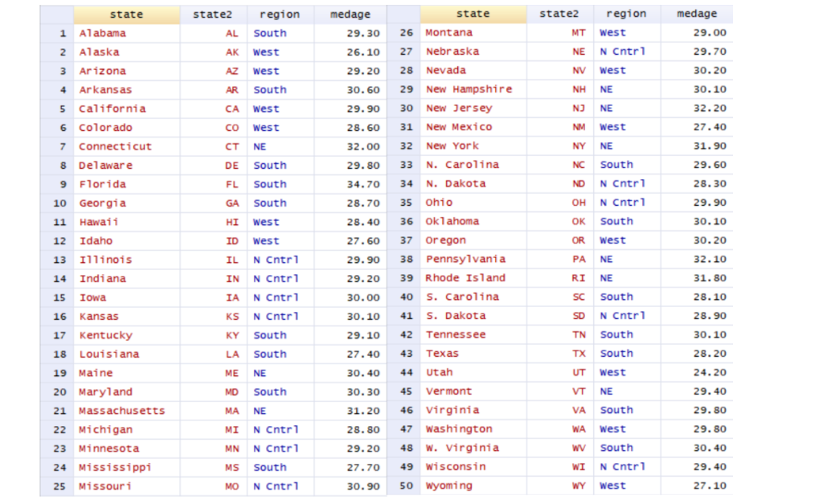Click the 'South' region cell for Georgia

269,203
